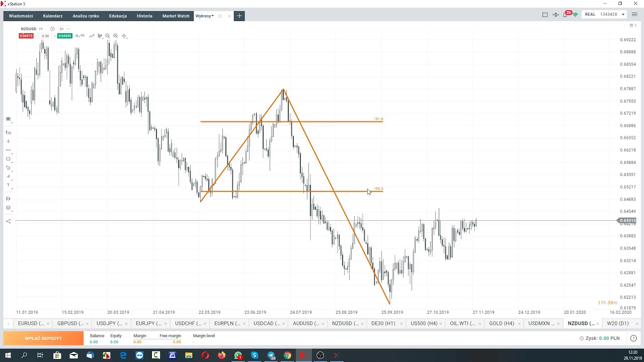The height and width of the screenshot is (362, 644).
Task: Open the layers objects list tool
Action: tap(8, 208)
